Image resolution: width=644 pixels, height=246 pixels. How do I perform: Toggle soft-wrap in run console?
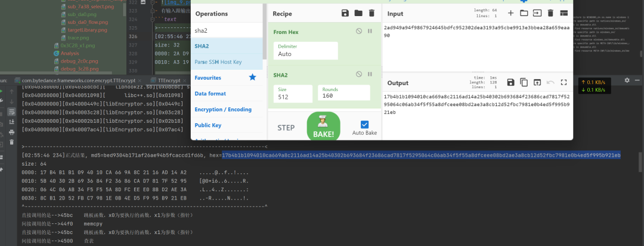(11, 111)
